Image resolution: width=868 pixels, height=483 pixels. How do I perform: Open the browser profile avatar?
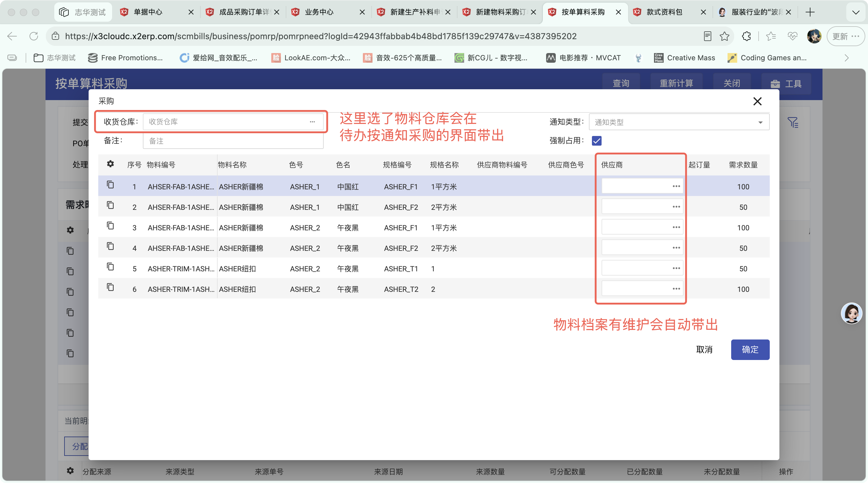(814, 36)
